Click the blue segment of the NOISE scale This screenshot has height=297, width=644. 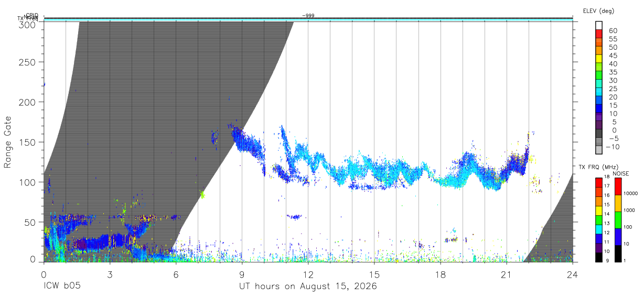click(618, 237)
